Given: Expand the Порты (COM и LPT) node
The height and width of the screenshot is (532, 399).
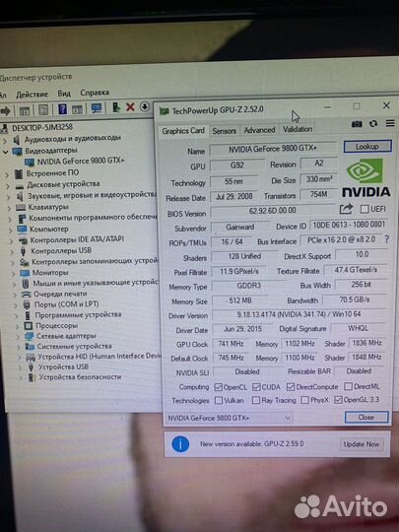Looking at the screenshot, I should click(x=16, y=305).
